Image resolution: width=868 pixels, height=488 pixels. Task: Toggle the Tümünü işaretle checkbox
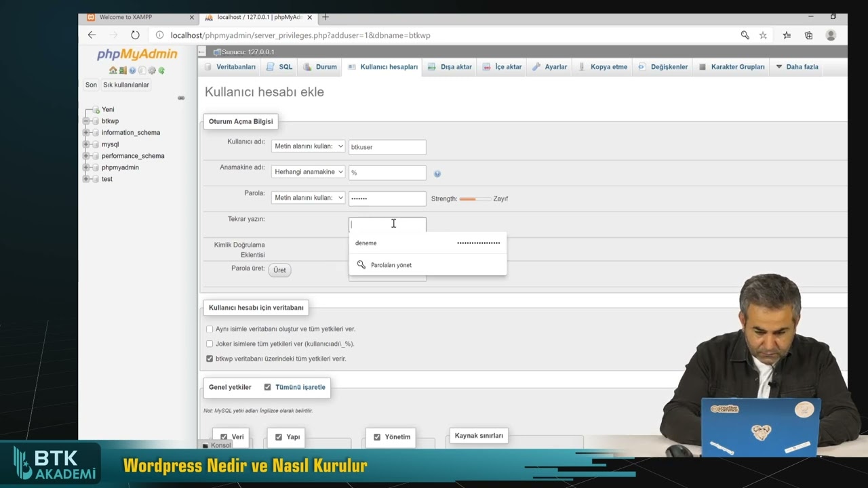267,387
